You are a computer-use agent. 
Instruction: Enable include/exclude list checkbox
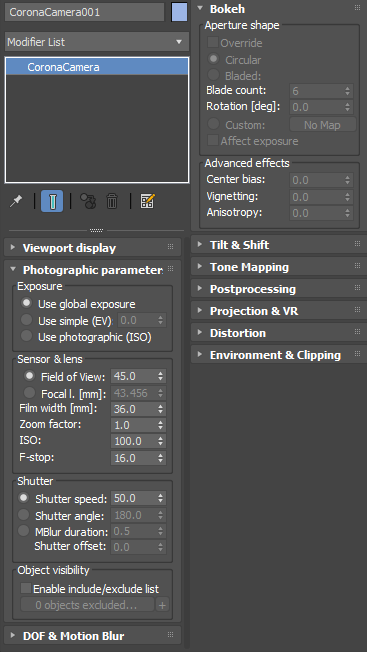(x=26, y=588)
